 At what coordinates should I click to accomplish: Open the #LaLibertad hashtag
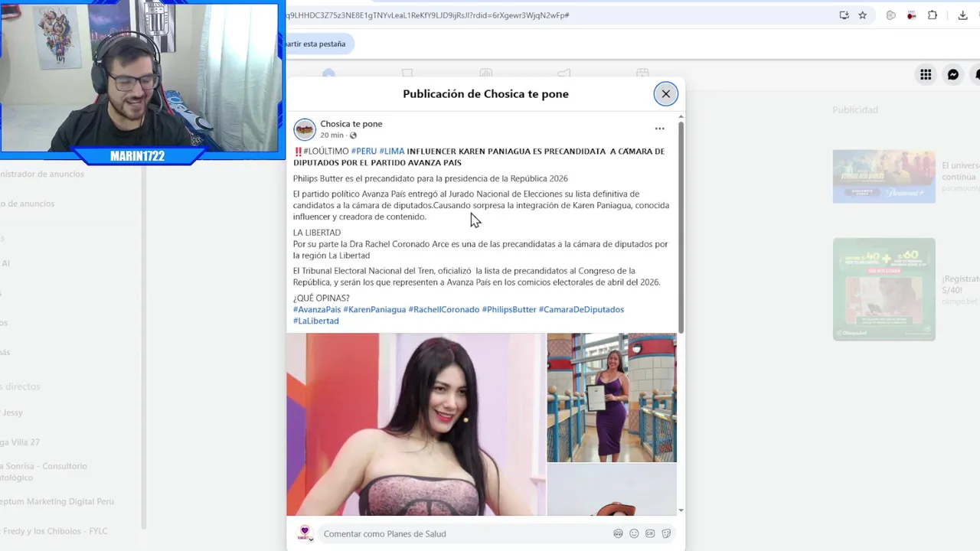click(315, 321)
